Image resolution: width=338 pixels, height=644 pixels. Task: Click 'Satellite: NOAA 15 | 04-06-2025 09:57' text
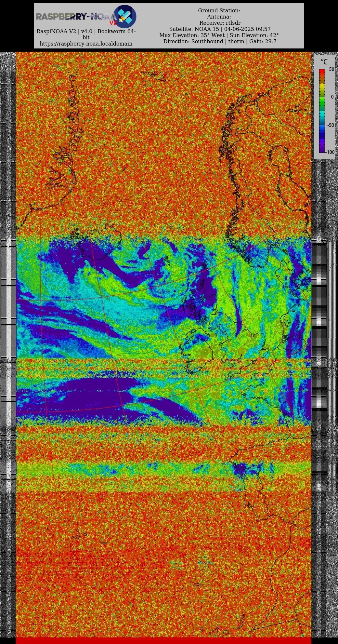(x=220, y=29)
